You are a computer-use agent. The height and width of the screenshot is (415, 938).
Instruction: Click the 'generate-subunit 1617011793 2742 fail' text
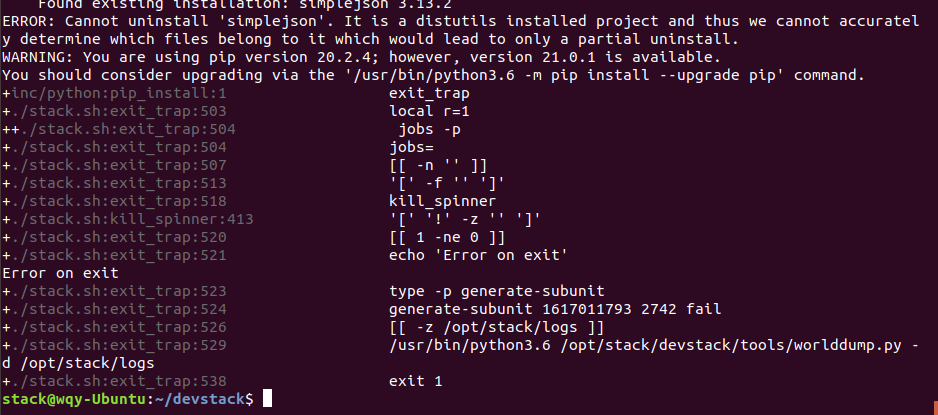tap(555, 309)
